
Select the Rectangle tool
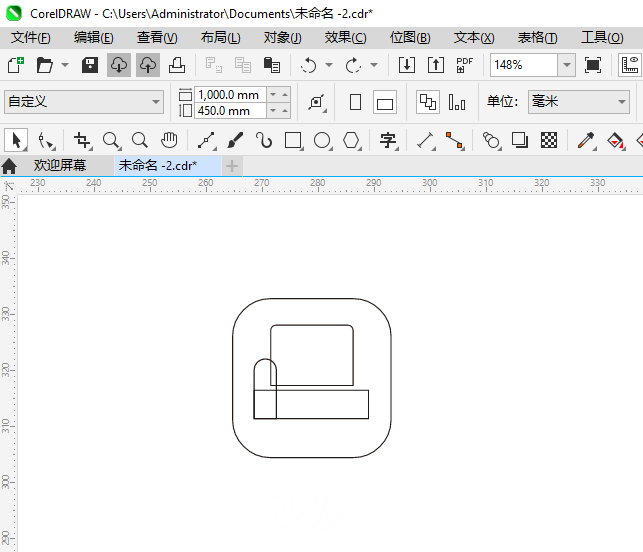294,140
